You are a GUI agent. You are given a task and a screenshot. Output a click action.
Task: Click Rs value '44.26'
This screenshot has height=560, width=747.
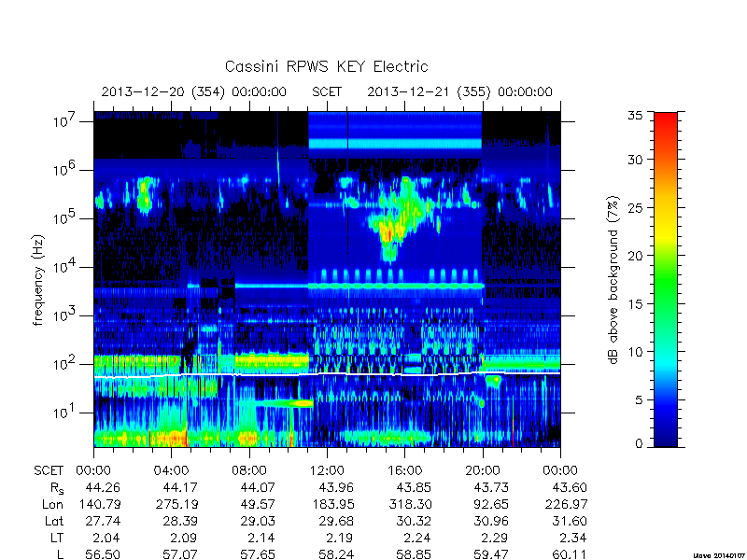(x=103, y=487)
